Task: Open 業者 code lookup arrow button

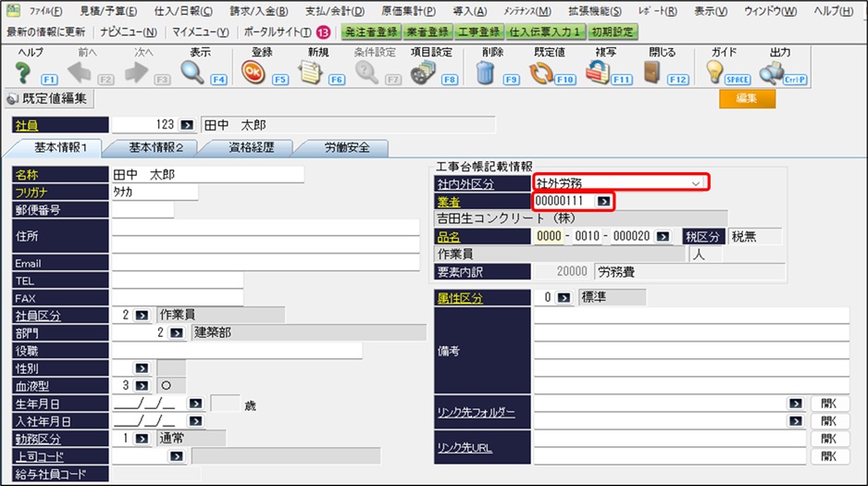Action: pyautogui.click(x=603, y=201)
